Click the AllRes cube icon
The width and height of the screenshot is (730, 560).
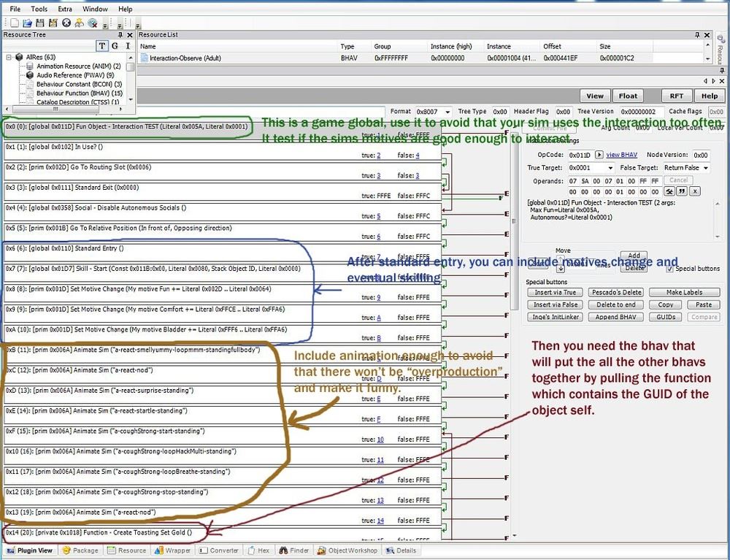pyautogui.click(x=19, y=57)
